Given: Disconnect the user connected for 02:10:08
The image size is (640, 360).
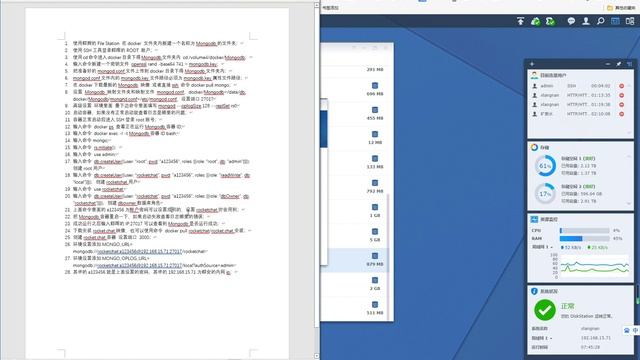Looking at the screenshot, I should click(622, 114).
